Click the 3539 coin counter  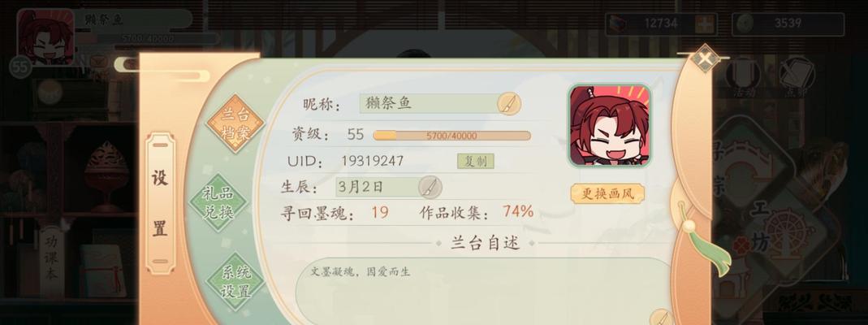[788, 24]
